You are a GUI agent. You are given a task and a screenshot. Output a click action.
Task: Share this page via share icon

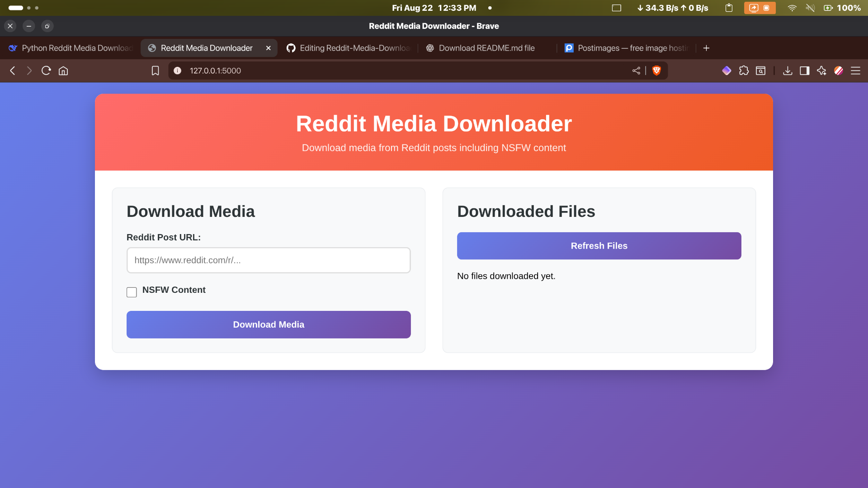pyautogui.click(x=636, y=70)
